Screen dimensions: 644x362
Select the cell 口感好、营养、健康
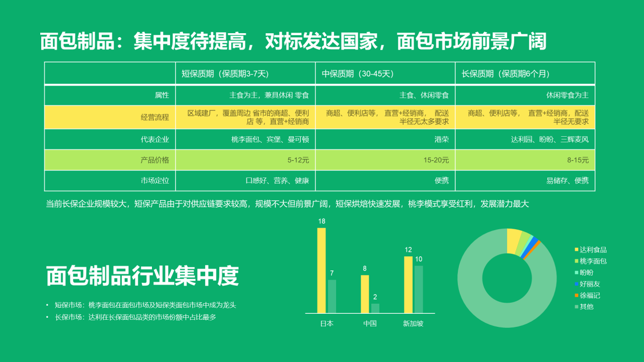point(246,180)
